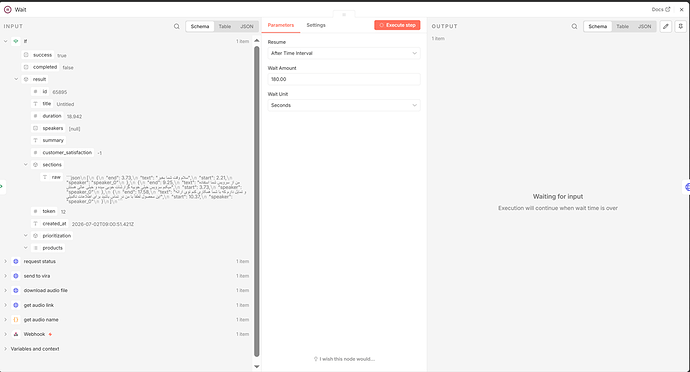This screenshot has height=372, width=690.
Task: Open the Resume dropdown
Action: pyautogui.click(x=344, y=53)
